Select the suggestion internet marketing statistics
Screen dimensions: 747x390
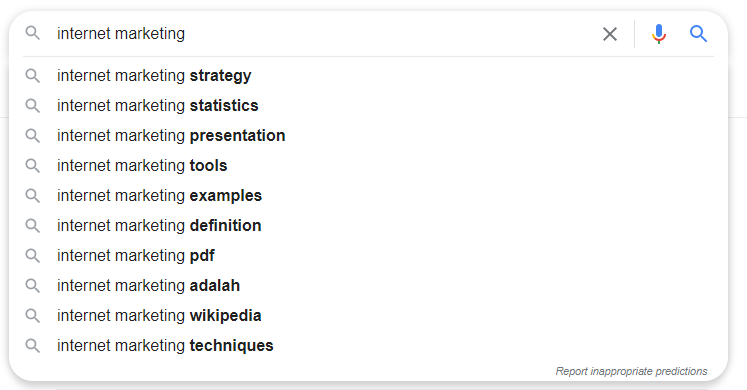tap(368, 106)
